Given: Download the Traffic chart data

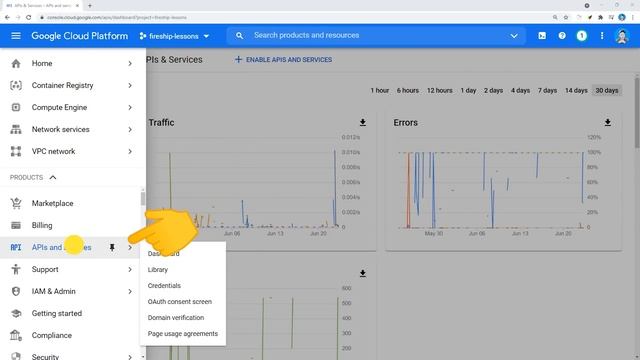Looking at the screenshot, I should point(362,122).
